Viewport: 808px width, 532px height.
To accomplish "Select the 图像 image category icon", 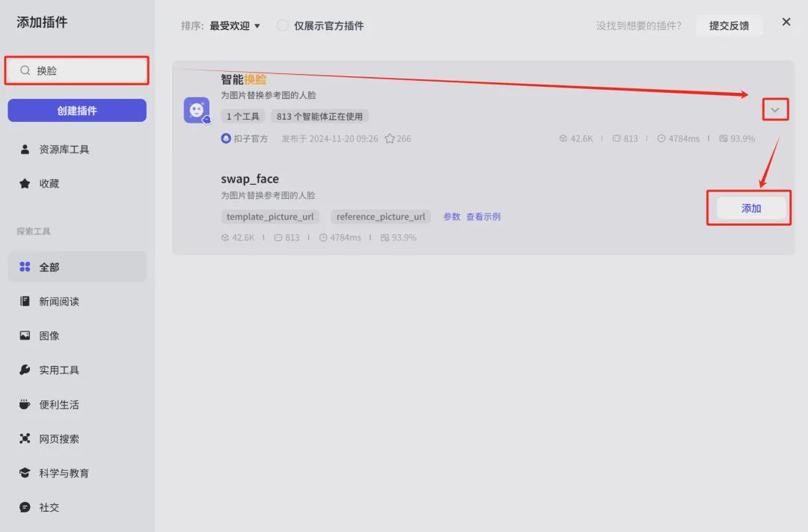I will 26,335.
